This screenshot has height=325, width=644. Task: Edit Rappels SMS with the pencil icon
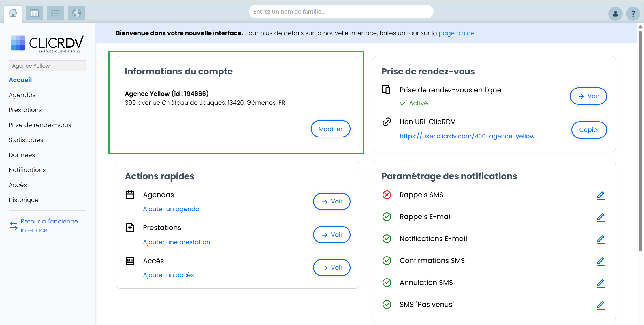[x=601, y=195]
